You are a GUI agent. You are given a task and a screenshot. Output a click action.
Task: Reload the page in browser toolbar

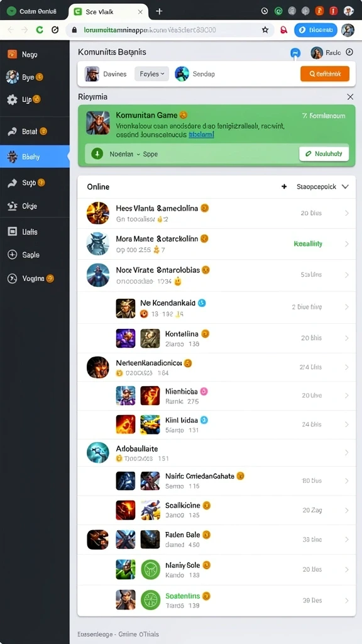(40, 30)
